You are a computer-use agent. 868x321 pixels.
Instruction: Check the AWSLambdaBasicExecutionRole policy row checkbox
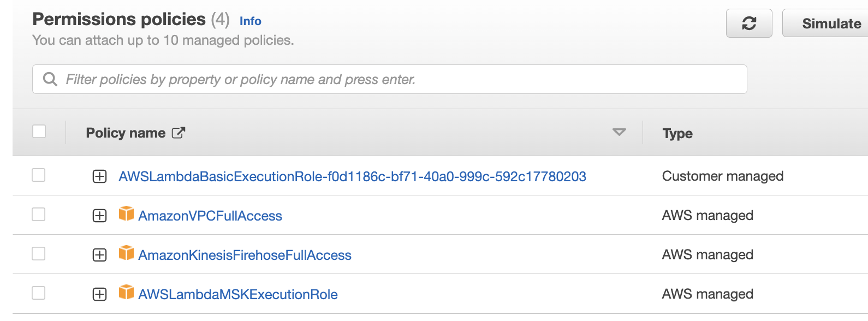pos(39,175)
